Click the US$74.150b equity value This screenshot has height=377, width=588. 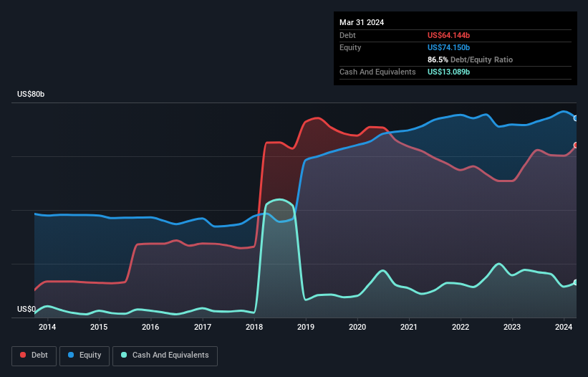point(448,47)
